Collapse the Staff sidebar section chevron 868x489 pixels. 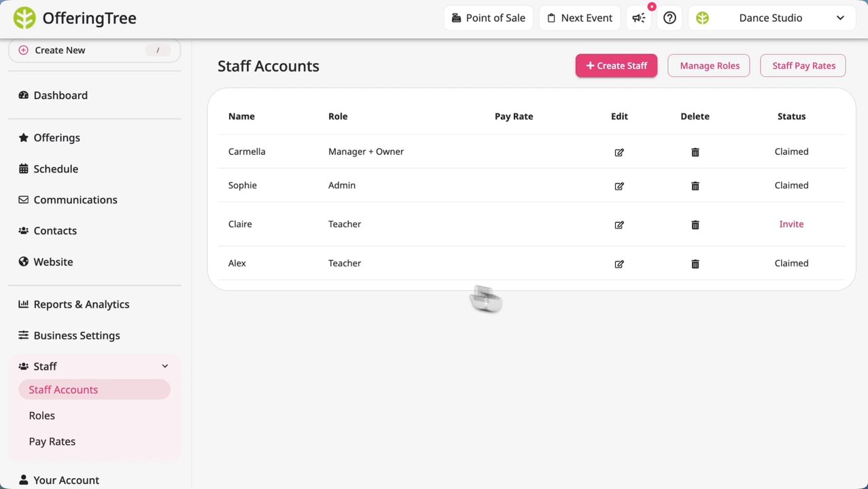(164, 367)
